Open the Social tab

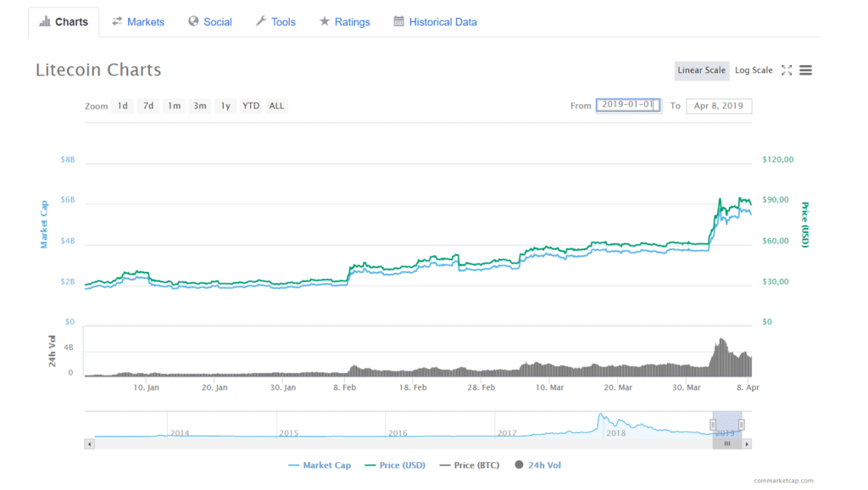click(209, 22)
